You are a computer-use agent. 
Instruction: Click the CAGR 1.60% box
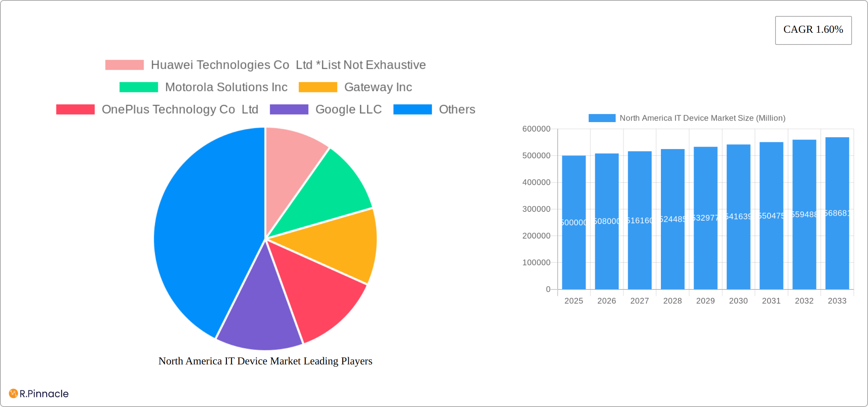point(813,30)
